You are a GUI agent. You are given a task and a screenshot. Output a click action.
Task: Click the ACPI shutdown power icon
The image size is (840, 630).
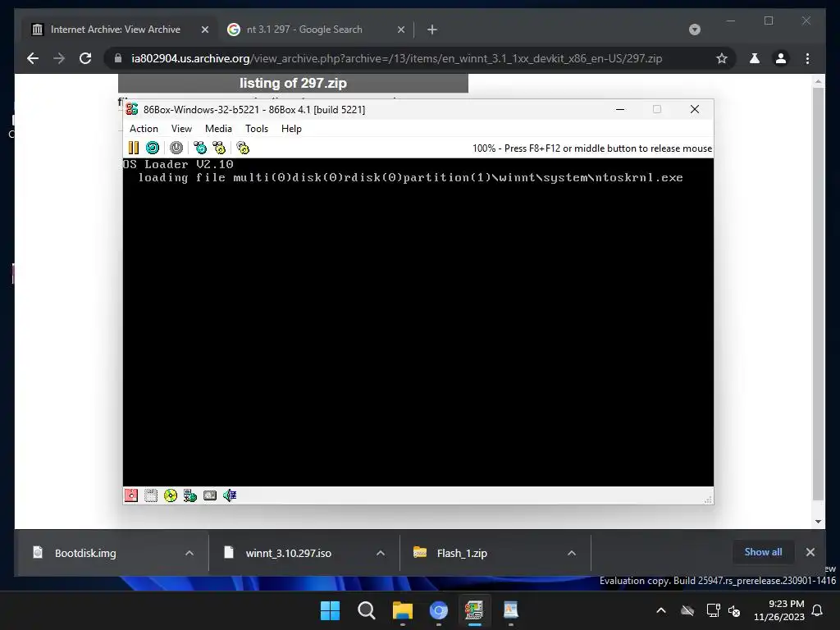coord(176,148)
